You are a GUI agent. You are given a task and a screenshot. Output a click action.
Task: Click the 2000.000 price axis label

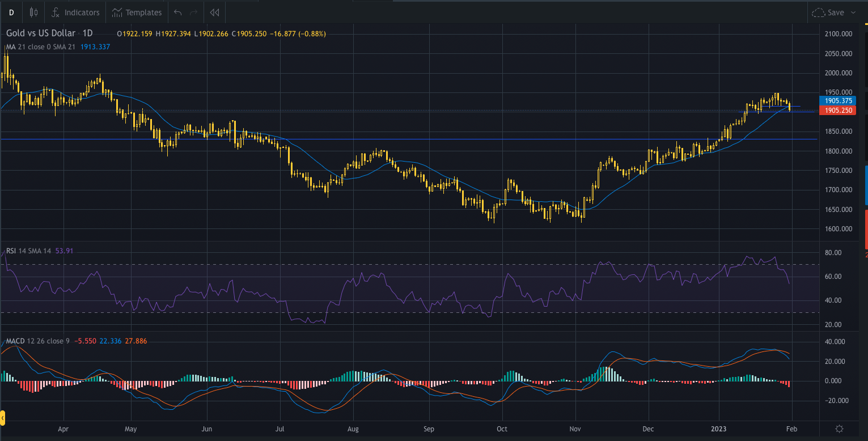840,73
